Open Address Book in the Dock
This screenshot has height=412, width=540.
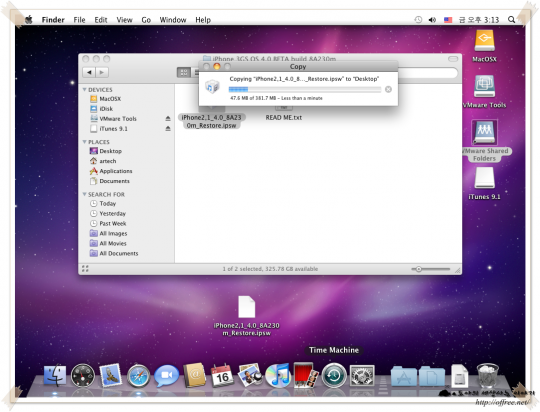point(195,375)
